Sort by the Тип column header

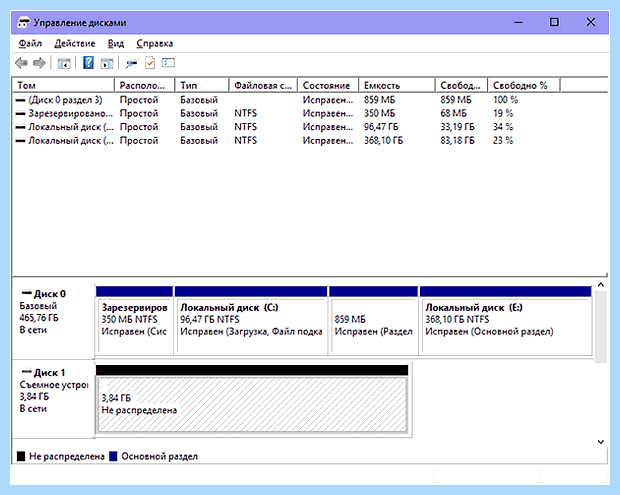pyautogui.click(x=202, y=85)
